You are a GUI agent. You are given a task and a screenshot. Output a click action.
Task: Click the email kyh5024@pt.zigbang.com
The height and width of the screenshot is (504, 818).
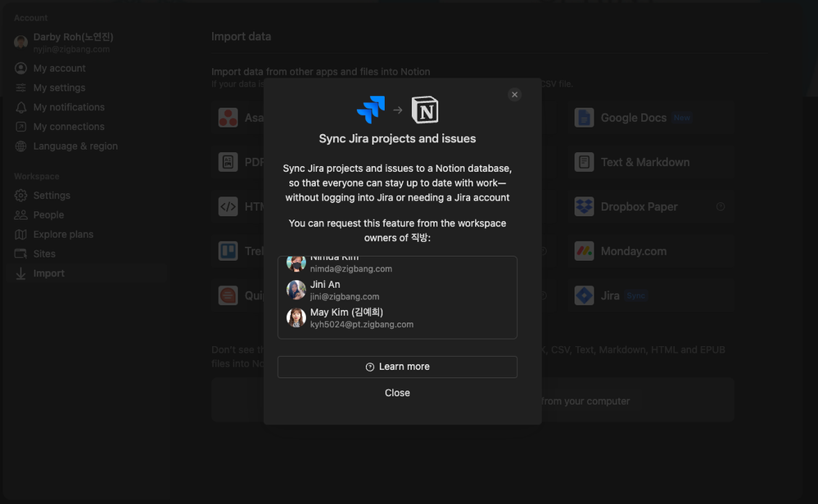[x=362, y=324]
